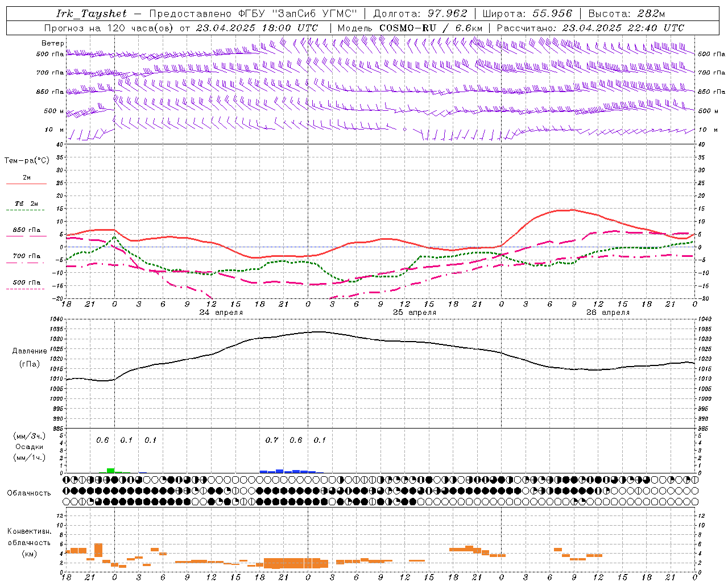Select the 26 апреля date label
The width and height of the screenshot is (728, 582).
click(x=608, y=313)
